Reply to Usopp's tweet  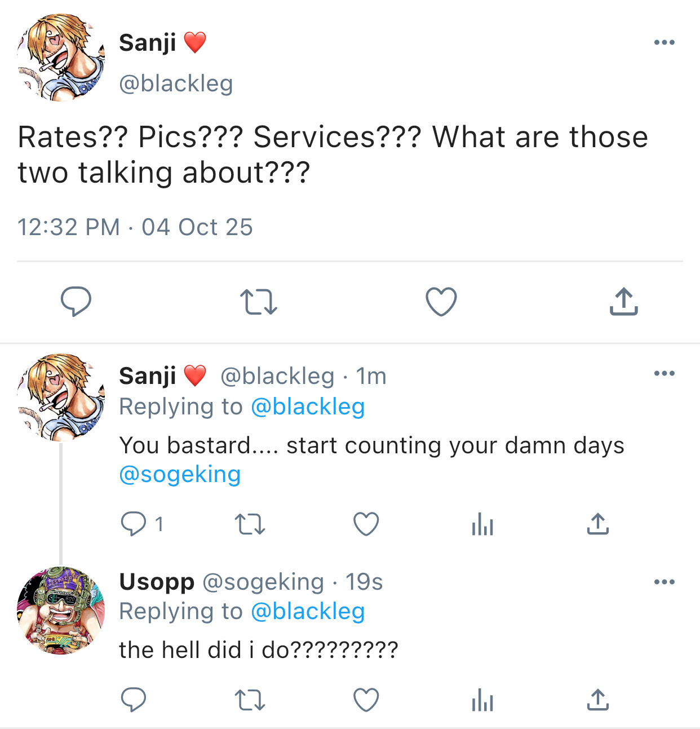134,700
